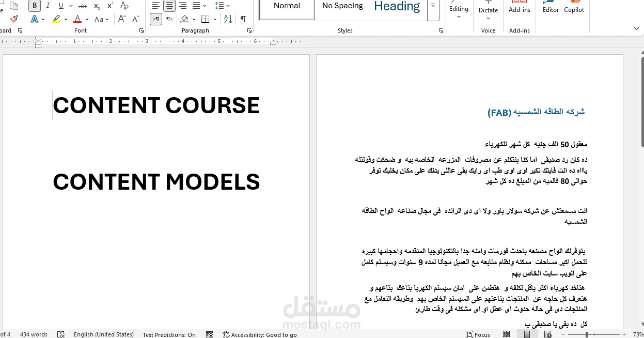Start Dictate voice input
The height and width of the screenshot is (338, 644).
[488, 10]
